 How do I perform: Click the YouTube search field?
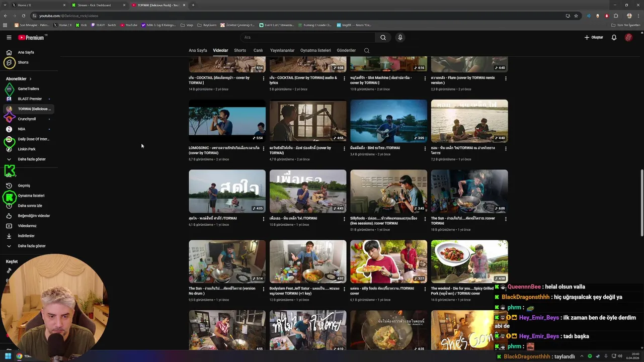[307, 37]
